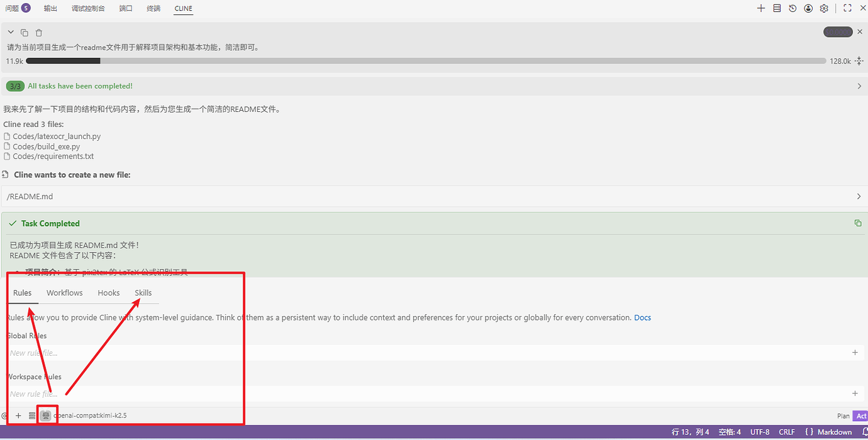Copy the task prompt text icon
This screenshot has width=868, height=440.
(25, 33)
